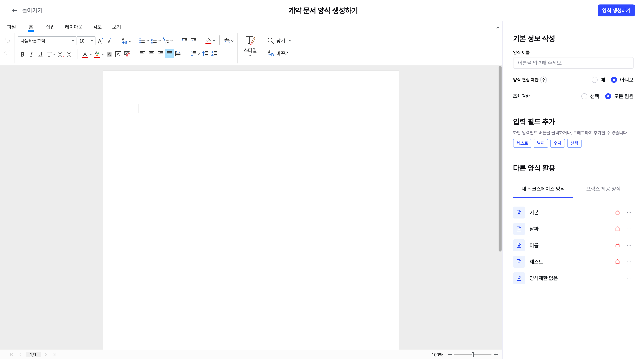Collapse the ribbon toolbar chevron
The height and width of the screenshot is (359, 644).
pos(498,27)
